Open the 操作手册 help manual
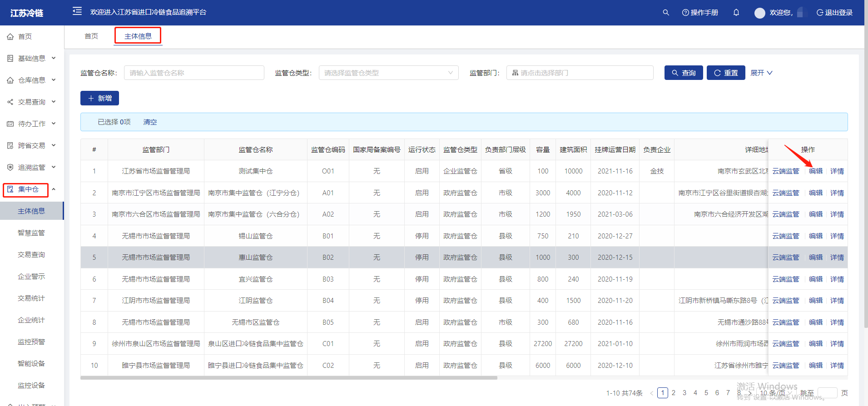This screenshot has height=406, width=868. click(700, 13)
